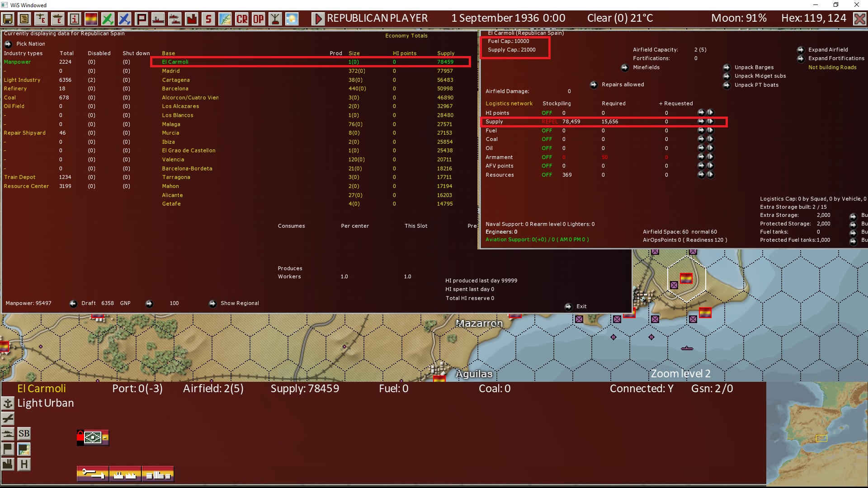Click the S toolbar icon
This screenshot has width=868, height=488.
pyautogui.click(x=208, y=19)
